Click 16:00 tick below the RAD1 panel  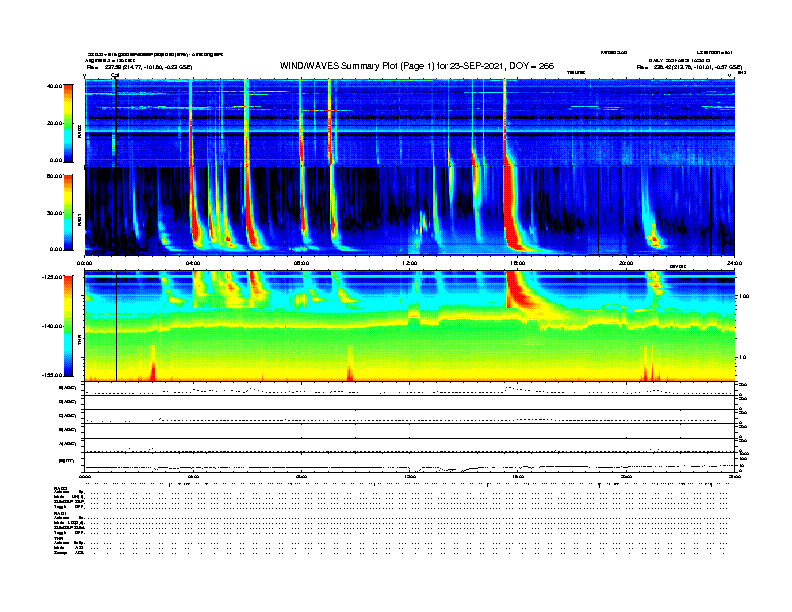click(517, 263)
